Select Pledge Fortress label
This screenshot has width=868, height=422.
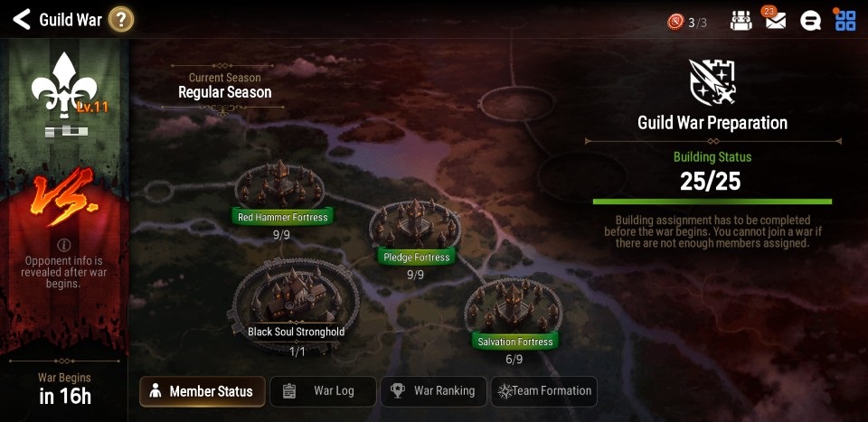pyautogui.click(x=416, y=258)
